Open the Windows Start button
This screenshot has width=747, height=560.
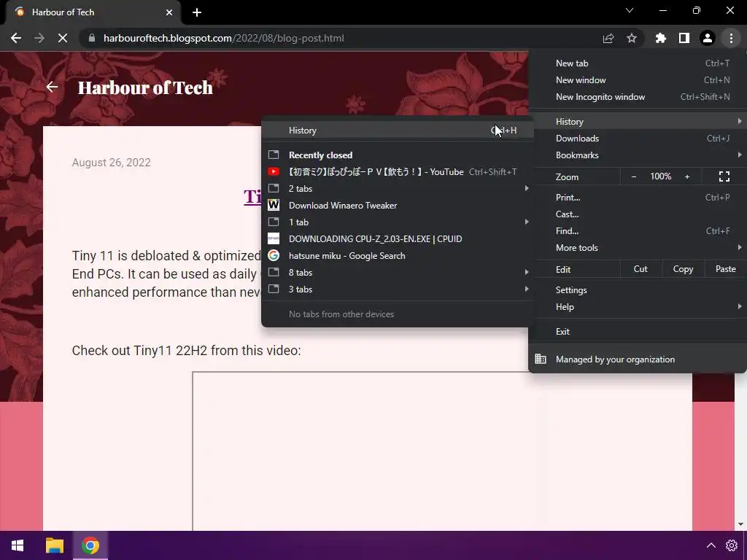[x=18, y=545]
